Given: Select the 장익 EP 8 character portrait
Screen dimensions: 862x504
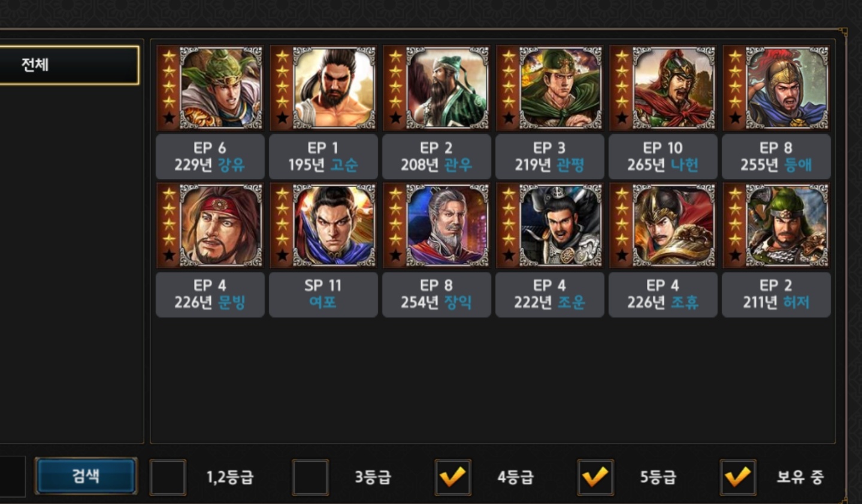Looking at the screenshot, I should coord(436,226).
